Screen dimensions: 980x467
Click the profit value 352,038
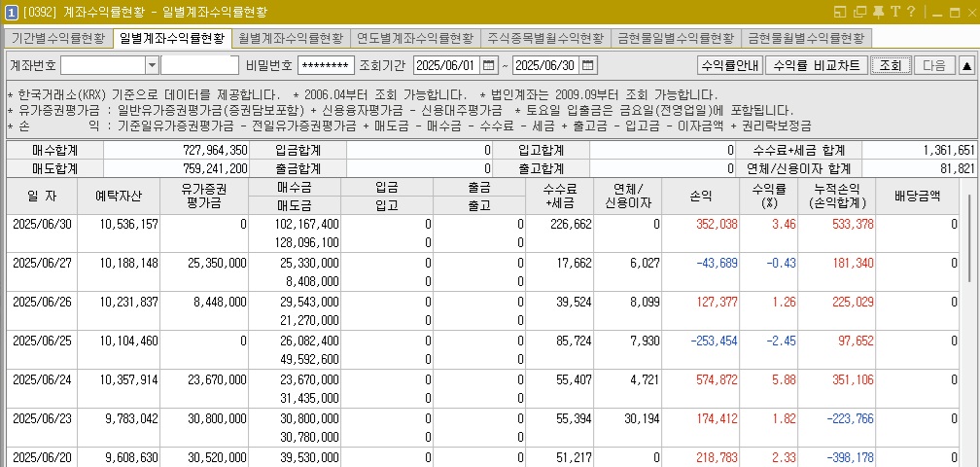[717, 225]
